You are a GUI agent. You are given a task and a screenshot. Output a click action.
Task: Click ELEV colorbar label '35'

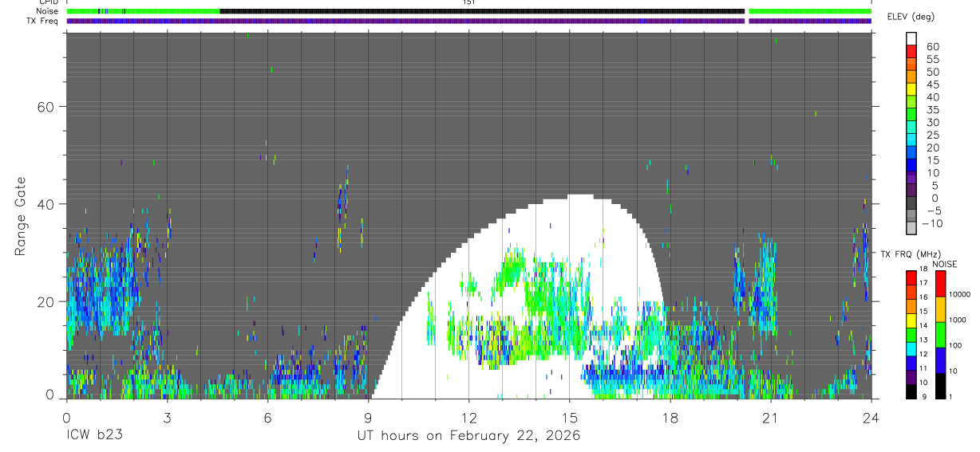pos(933,109)
